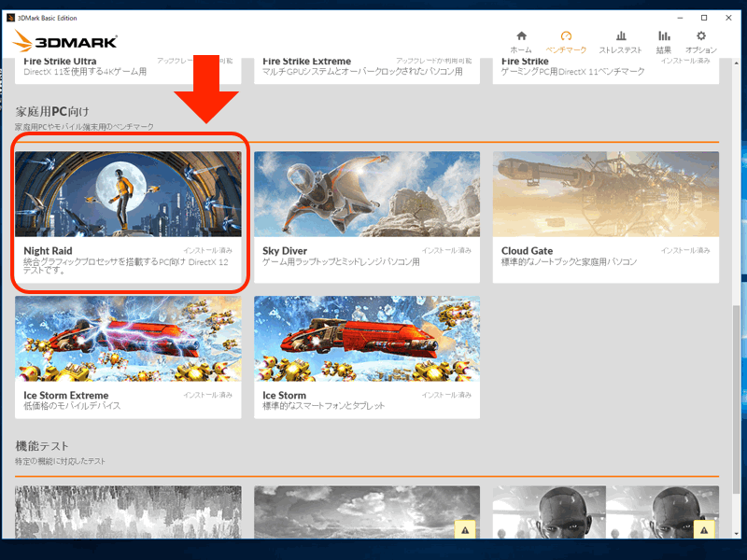Image resolution: width=747 pixels, height=560 pixels.
Task: Click the warning icon on the cloudy-sky feature test
Action: click(x=465, y=529)
